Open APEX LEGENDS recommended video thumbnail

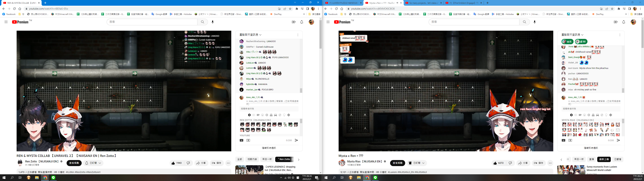tap(249, 170)
